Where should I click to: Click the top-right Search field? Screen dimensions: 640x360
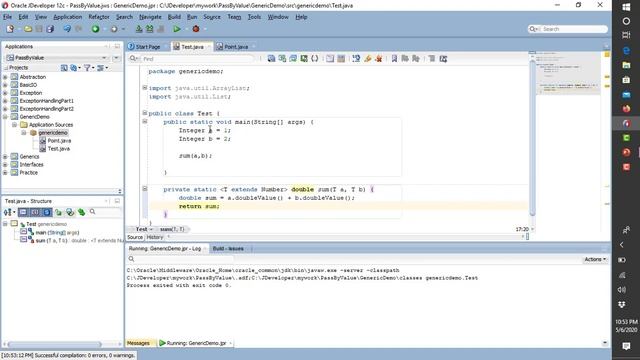coord(568,29)
